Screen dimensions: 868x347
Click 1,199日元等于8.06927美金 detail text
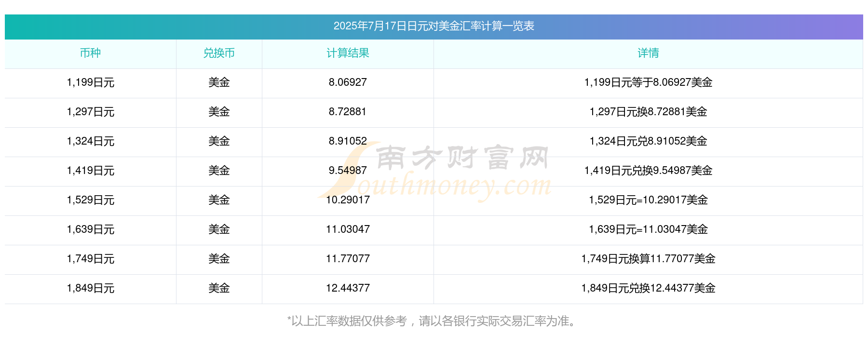[648, 82]
